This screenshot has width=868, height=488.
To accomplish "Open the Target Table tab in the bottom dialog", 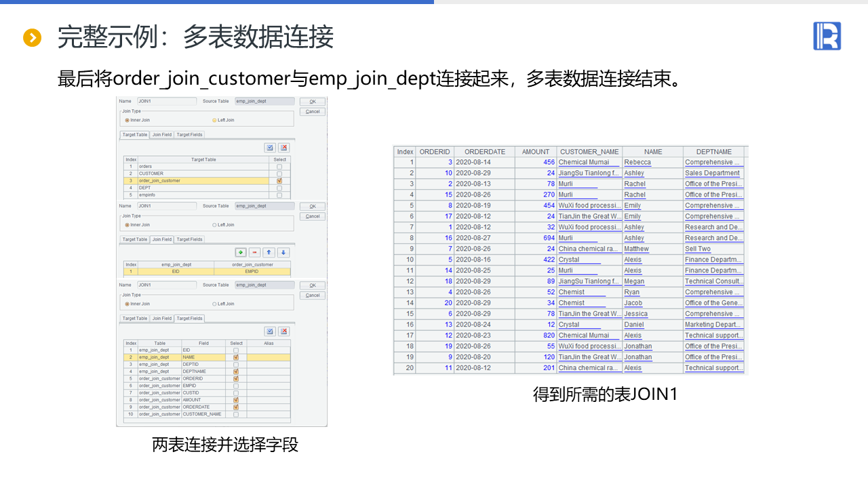I will [134, 319].
